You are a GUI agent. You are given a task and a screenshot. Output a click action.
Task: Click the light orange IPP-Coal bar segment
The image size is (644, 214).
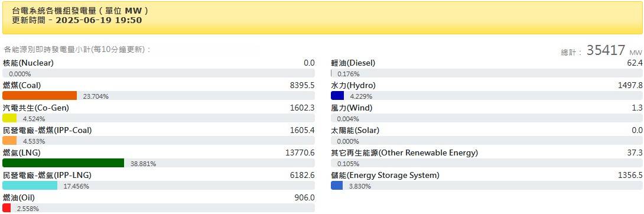(x=9, y=141)
